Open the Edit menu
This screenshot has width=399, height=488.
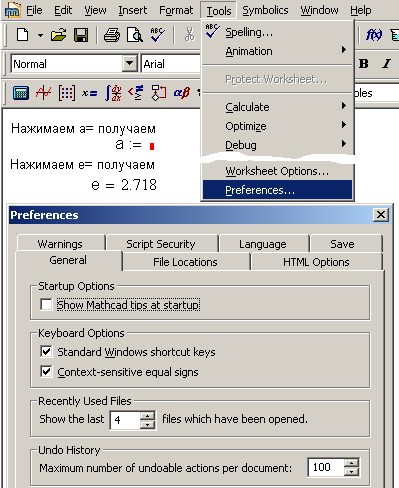tap(63, 10)
